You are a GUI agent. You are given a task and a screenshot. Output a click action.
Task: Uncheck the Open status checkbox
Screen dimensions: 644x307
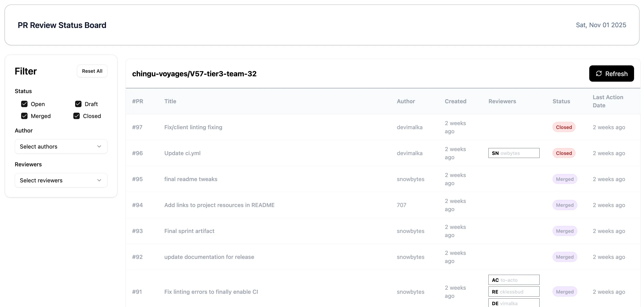(x=24, y=104)
